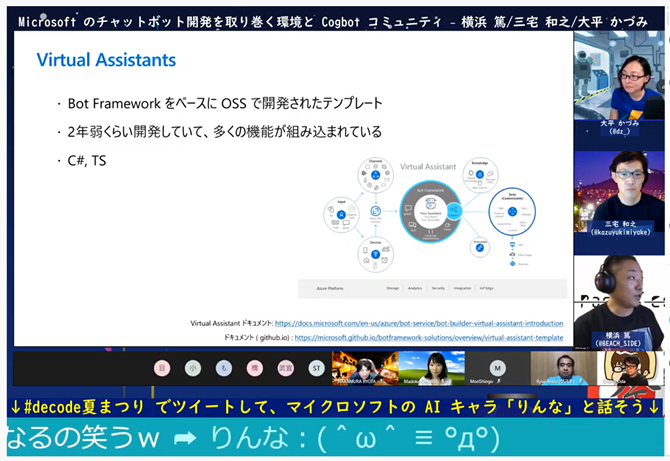
Task: Click the Office Graph cloud icon
Action: [x=512, y=254]
